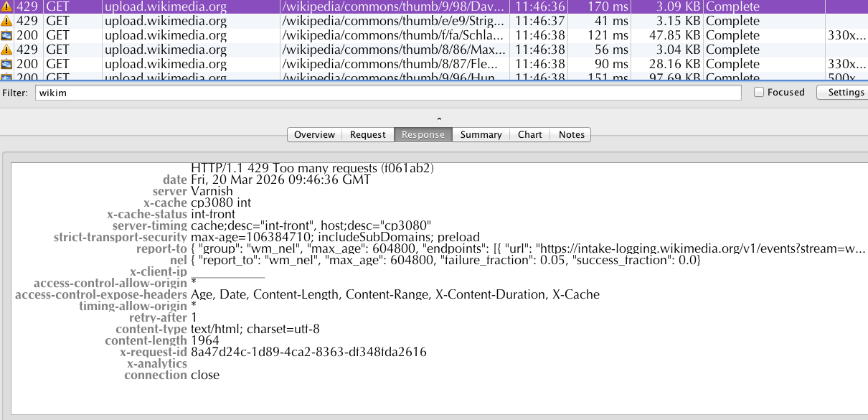Image resolution: width=868 pixels, height=420 pixels.
Task: Select the Max... thumbnail path cell
Action: coord(393,50)
